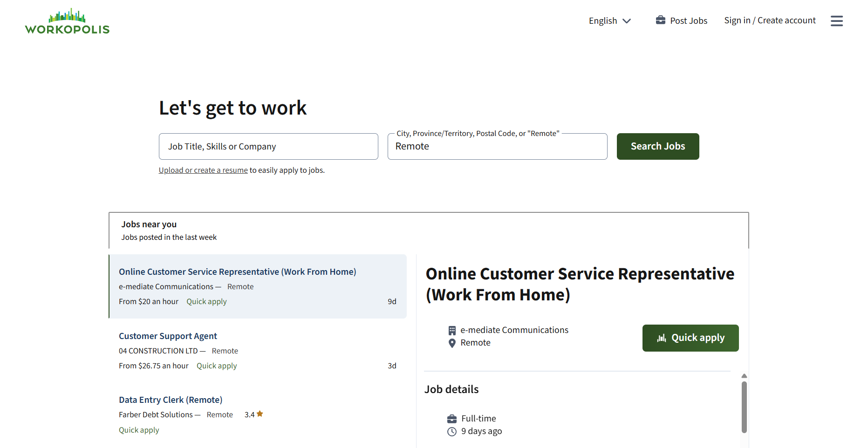
Task: Click the clock icon beside 9 days ago
Action: coord(451,432)
